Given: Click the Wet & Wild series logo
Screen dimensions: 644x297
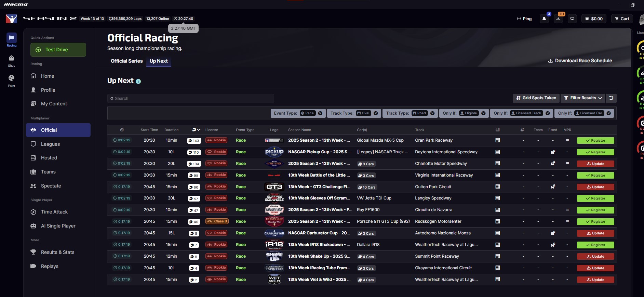Looking at the screenshot, I should (x=274, y=280).
